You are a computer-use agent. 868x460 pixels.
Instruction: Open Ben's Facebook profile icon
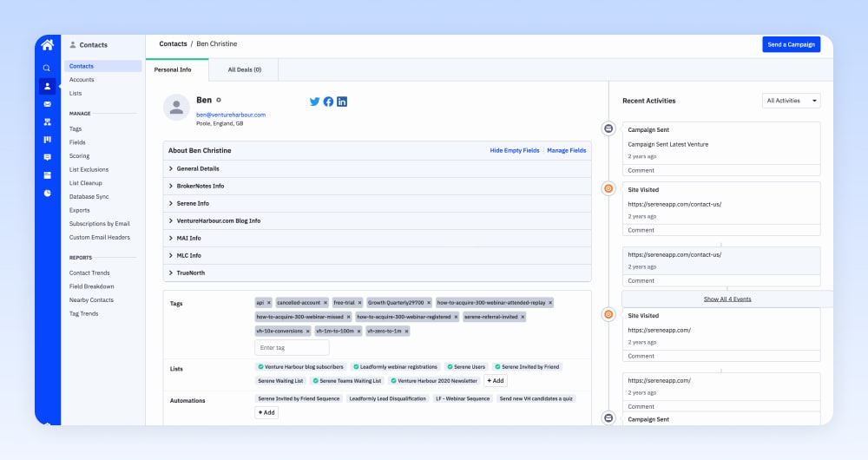[328, 102]
